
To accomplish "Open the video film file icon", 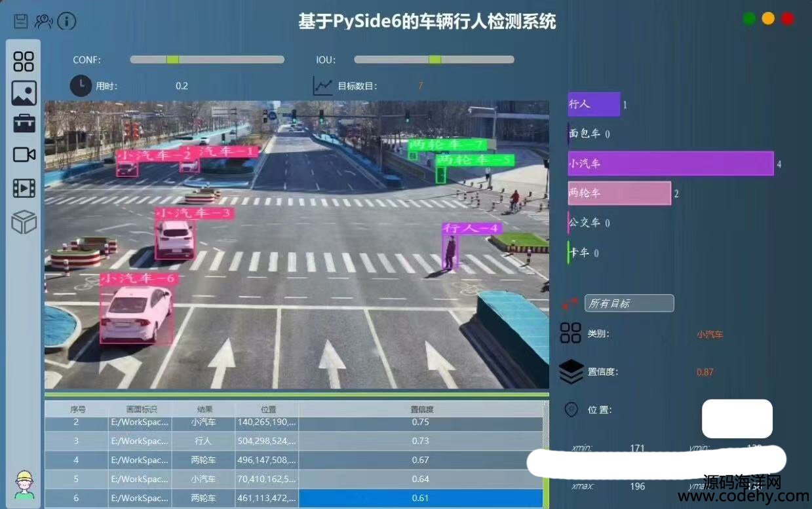I will [x=24, y=188].
